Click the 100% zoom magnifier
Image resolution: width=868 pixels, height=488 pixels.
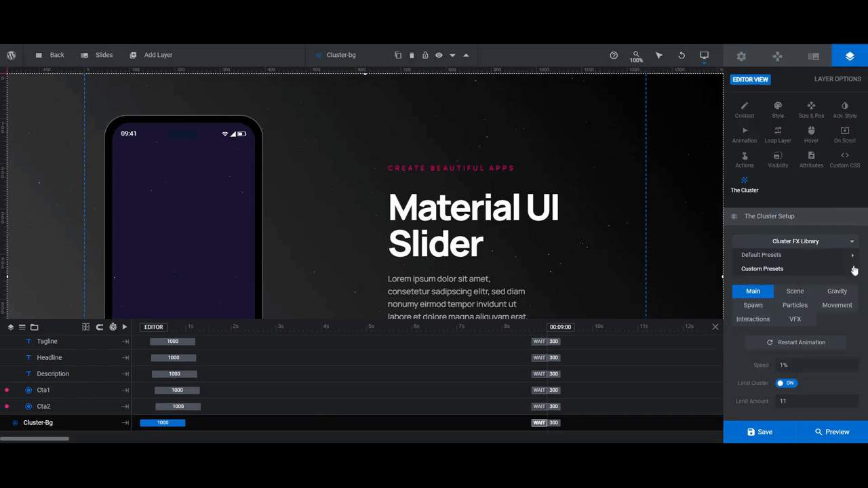(636, 56)
